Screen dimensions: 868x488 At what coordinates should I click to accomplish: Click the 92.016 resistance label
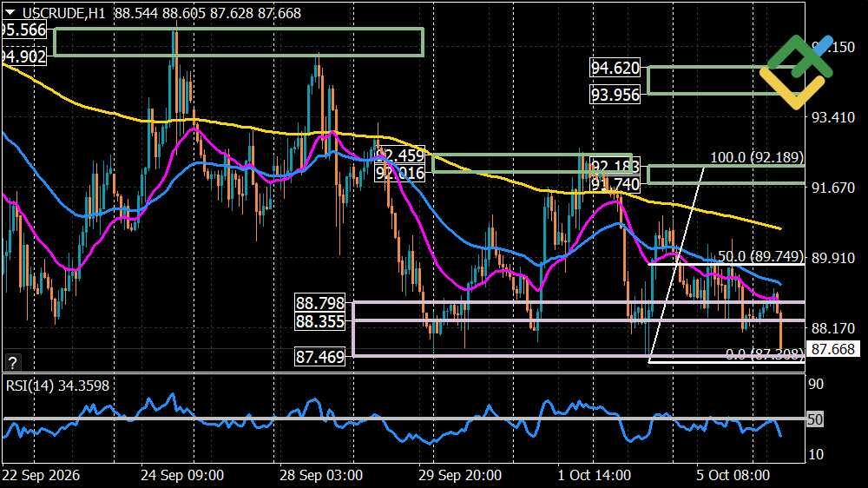(x=399, y=173)
